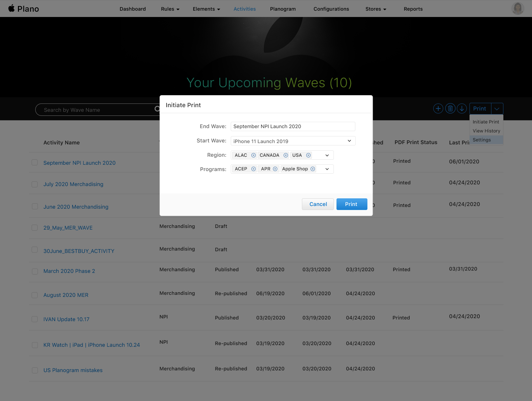Open the Elements menu
Screen dimensions: 532x401
(x=206, y=9)
